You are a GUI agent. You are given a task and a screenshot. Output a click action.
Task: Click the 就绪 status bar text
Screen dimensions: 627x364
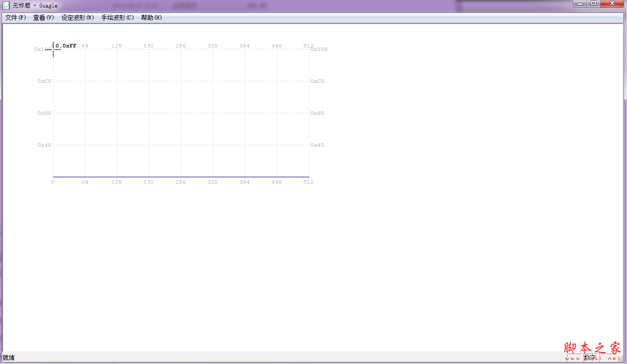pyautogui.click(x=9, y=358)
